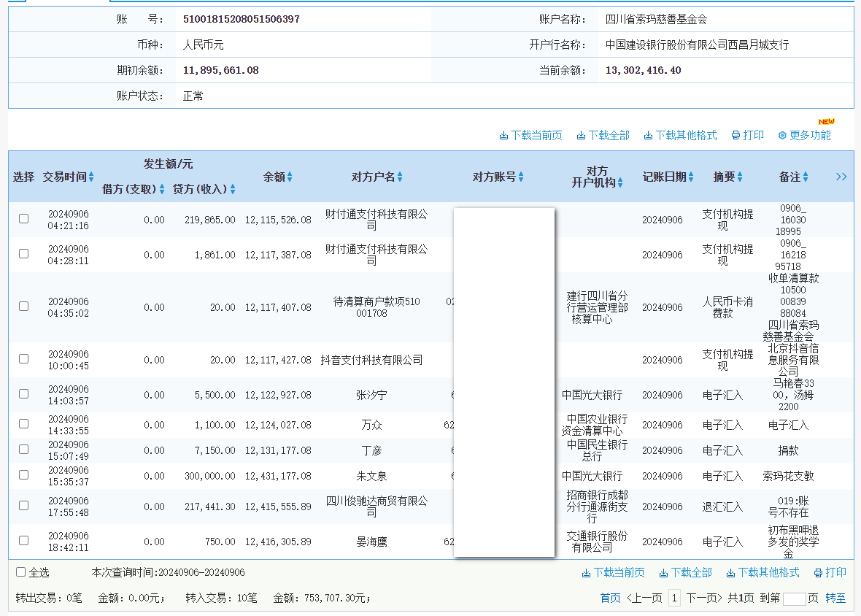Screen dimensions: 861x616
Task: Select opening balance 11,895,661.08
Action: point(221,70)
